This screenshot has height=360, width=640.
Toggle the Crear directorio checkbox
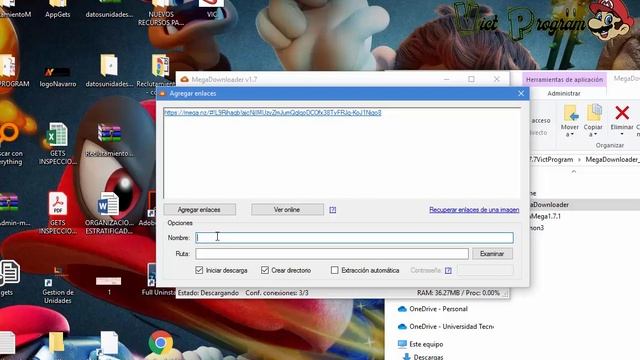pos(265,270)
